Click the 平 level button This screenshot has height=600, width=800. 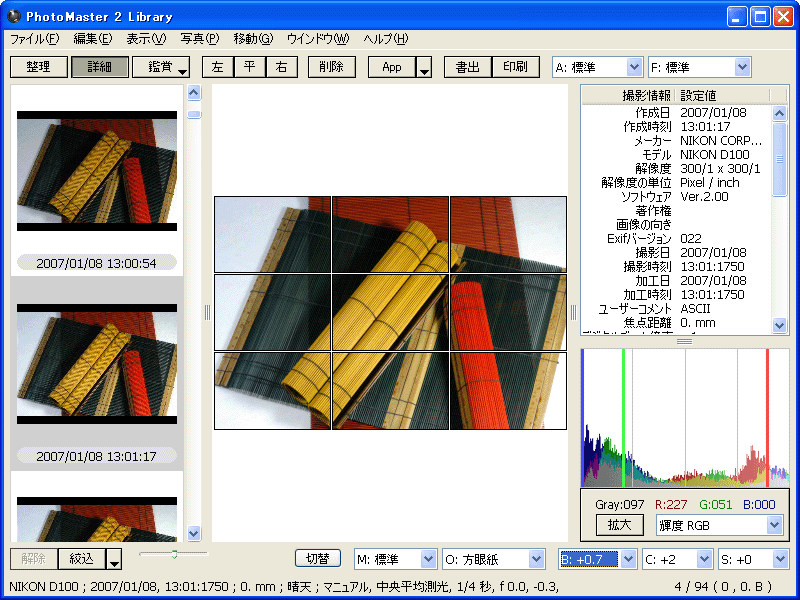point(249,67)
